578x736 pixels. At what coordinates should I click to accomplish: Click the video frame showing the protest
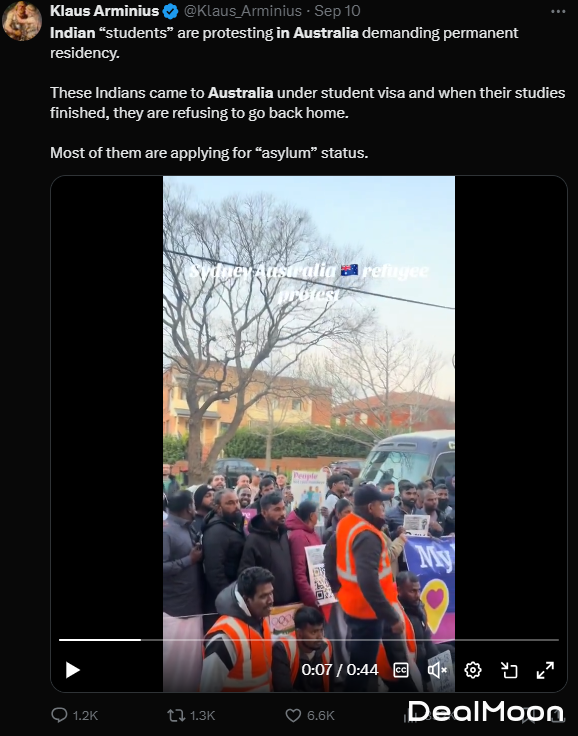(308, 404)
